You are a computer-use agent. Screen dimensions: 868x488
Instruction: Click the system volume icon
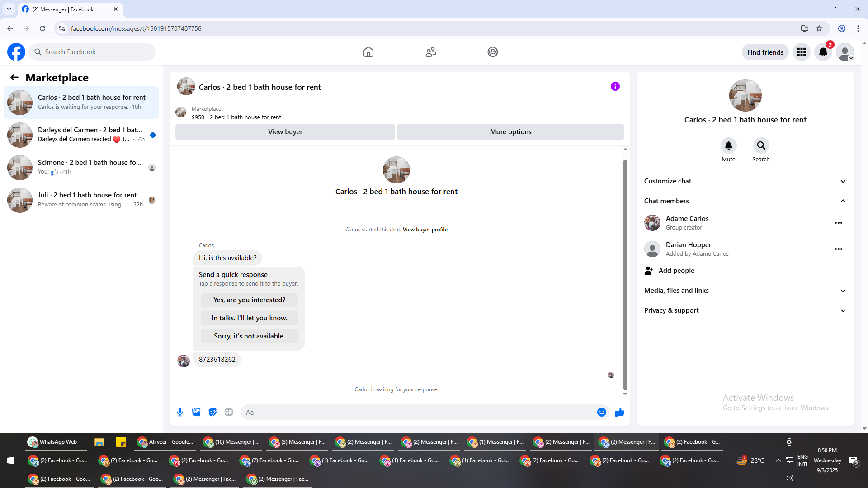(x=789, y=478)
